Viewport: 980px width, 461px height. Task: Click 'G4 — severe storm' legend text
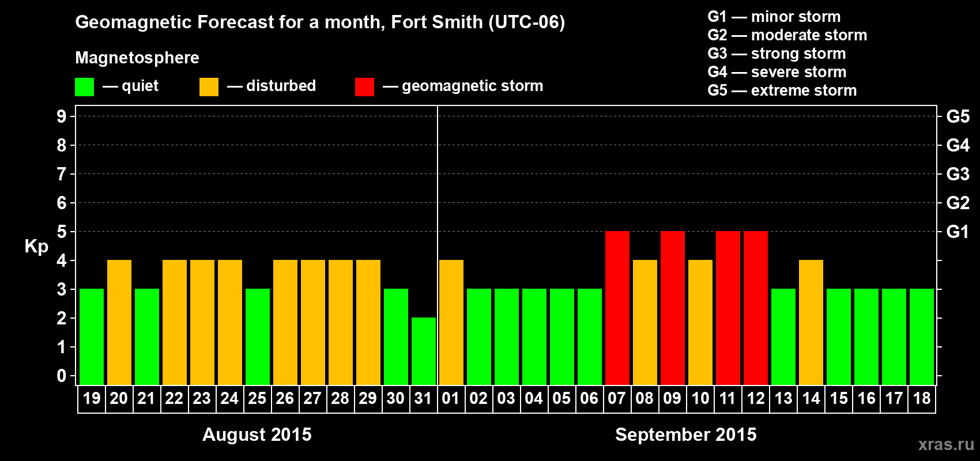coord(777,72)
